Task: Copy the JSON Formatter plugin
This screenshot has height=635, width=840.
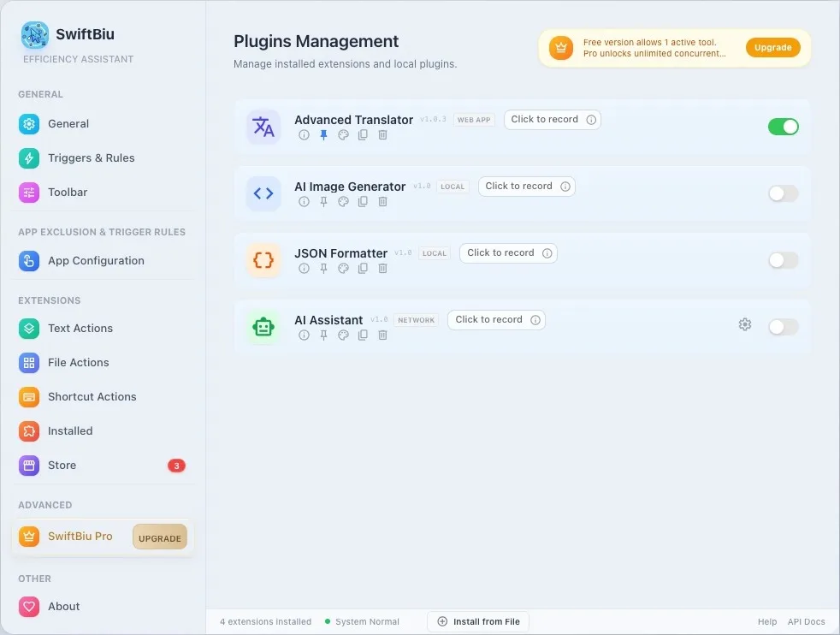Action: click(x=363, y=269)
